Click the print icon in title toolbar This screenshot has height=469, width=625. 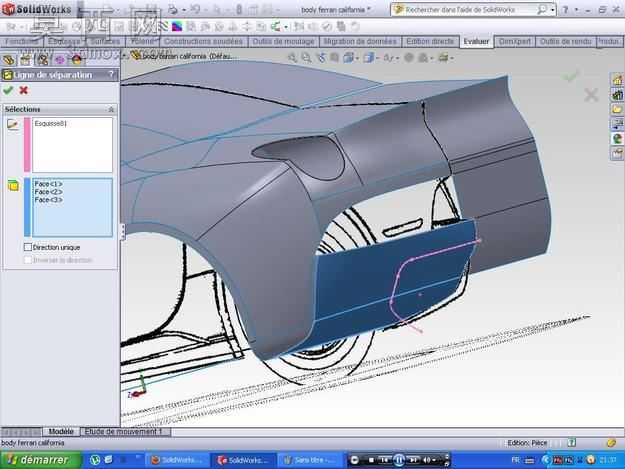tap(173, 9)
